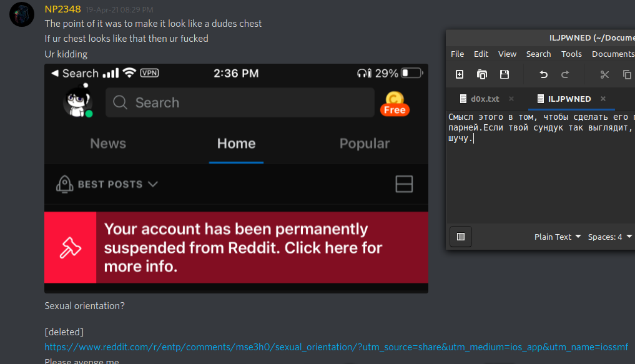Image resolution: width=635 pixels, height=364 pixels.
Task: Click the Reddit Search input field
Action: click(x=240, y=102)
